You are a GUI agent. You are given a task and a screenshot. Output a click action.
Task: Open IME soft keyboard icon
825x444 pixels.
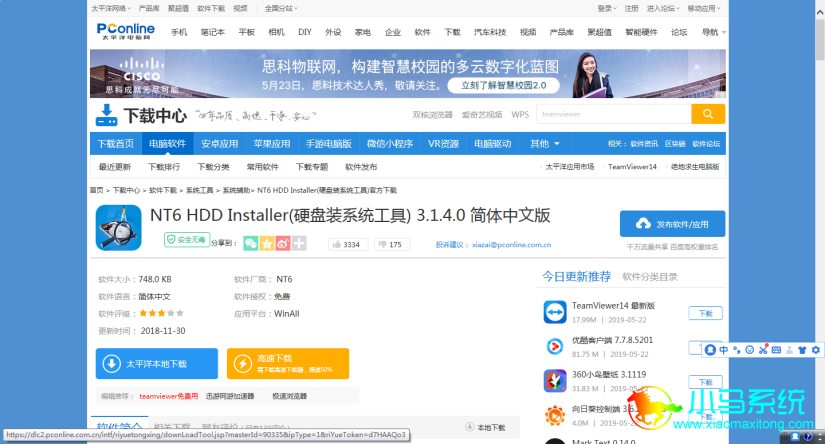pos(776,350)
